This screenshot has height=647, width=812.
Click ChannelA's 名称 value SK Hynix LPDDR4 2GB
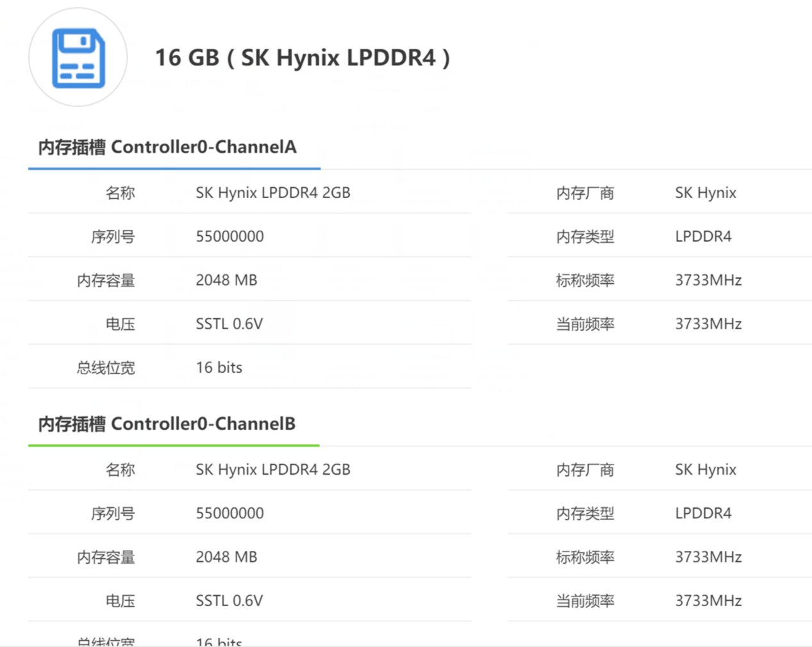[273, 193]
